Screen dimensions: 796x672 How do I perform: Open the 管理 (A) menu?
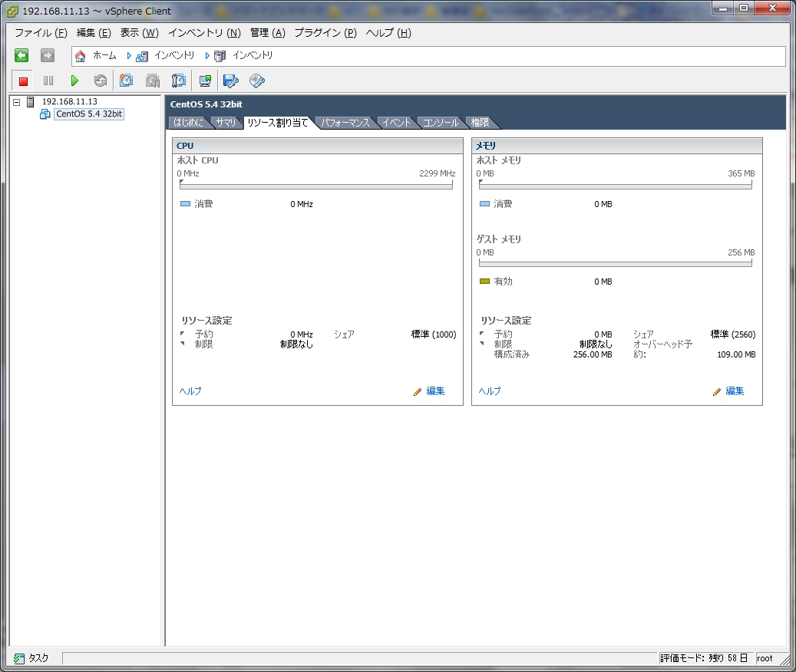pos(268,33)
